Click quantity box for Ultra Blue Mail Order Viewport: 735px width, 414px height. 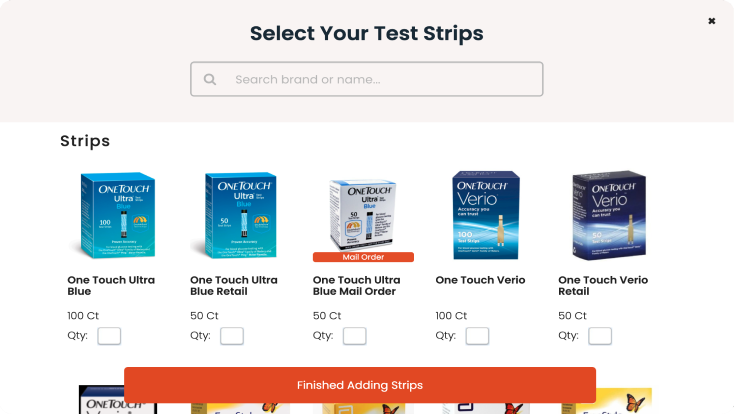click(x=355, y=336)
